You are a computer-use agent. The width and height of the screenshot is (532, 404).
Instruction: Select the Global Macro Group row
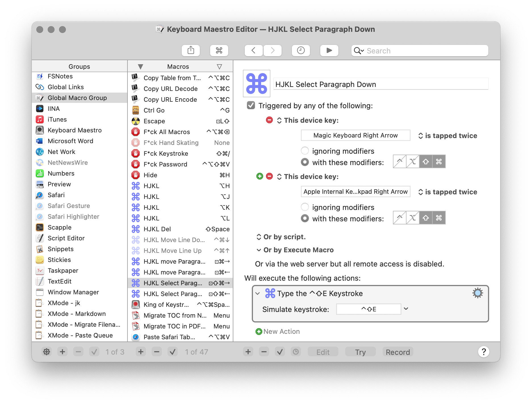click(79, 98)
